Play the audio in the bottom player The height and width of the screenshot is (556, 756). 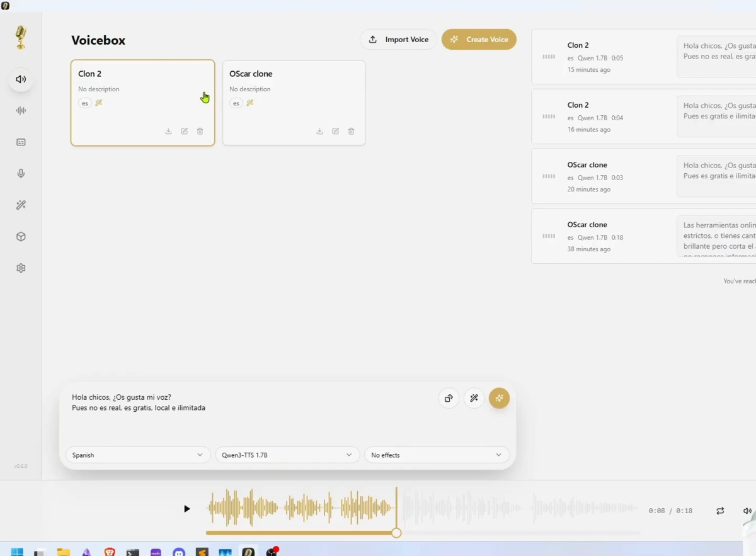(x=186, y=509)
